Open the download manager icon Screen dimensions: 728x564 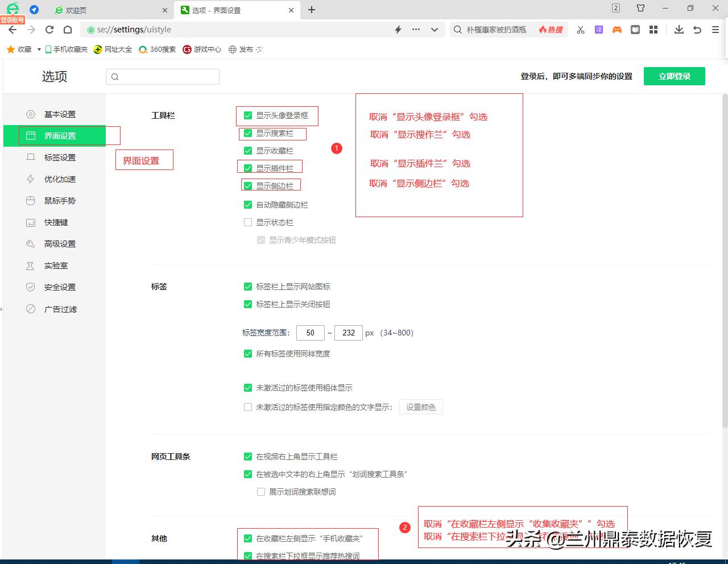pyautogui.click(x=679, y=30)
